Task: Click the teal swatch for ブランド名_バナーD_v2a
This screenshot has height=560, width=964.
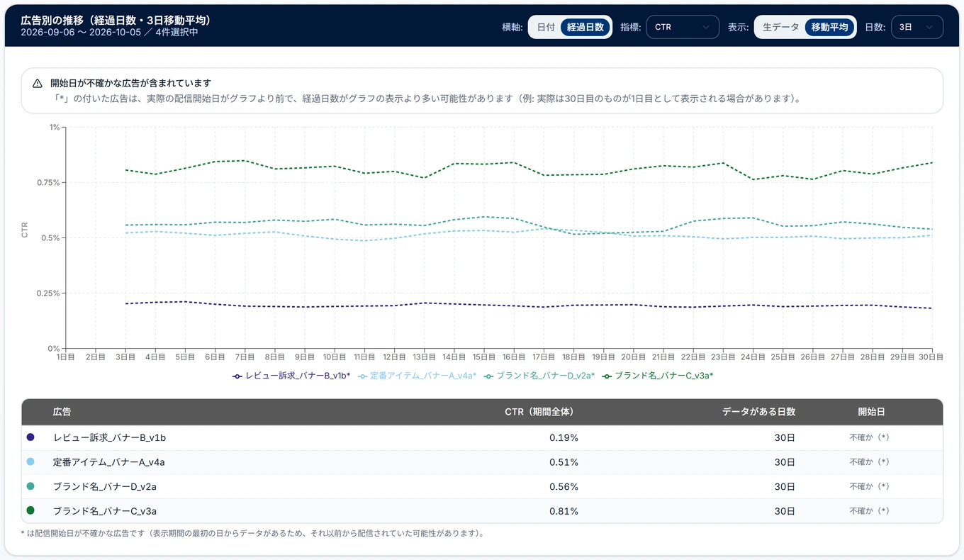Action: point(30,486)
